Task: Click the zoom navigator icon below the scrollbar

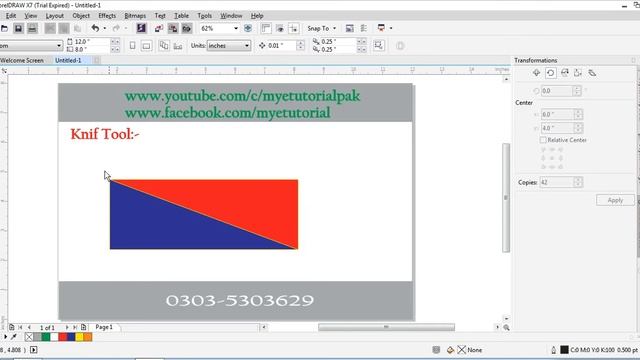Action: pos(507,327)
